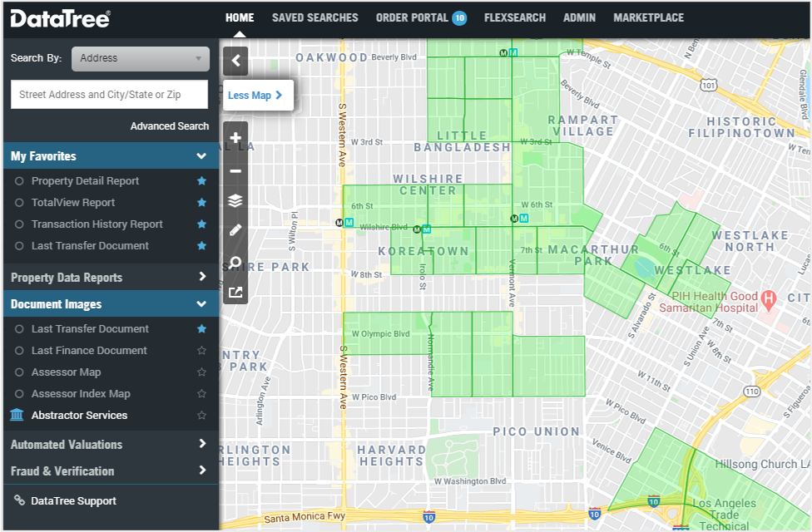Unfavorite the TotalView Report star
The width and height of the screenshot is (812, 532).
point(201,203)
